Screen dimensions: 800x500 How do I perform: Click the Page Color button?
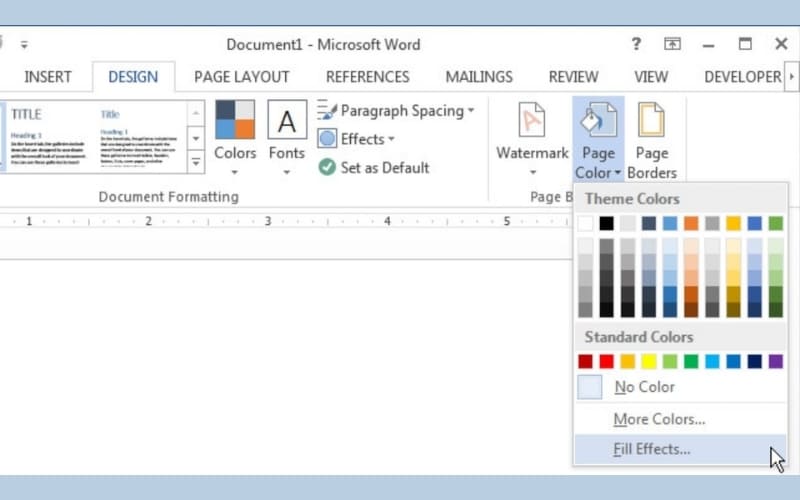pos(598,139)
